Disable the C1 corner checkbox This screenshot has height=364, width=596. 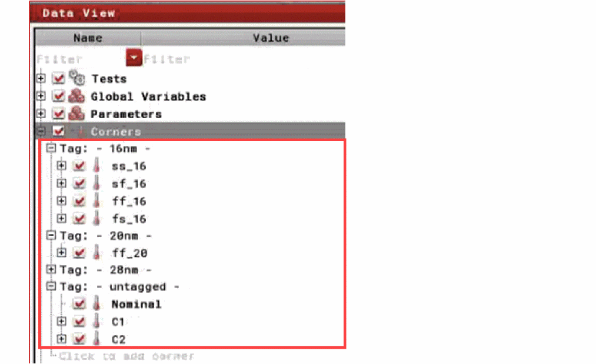(x=79, y=322)
